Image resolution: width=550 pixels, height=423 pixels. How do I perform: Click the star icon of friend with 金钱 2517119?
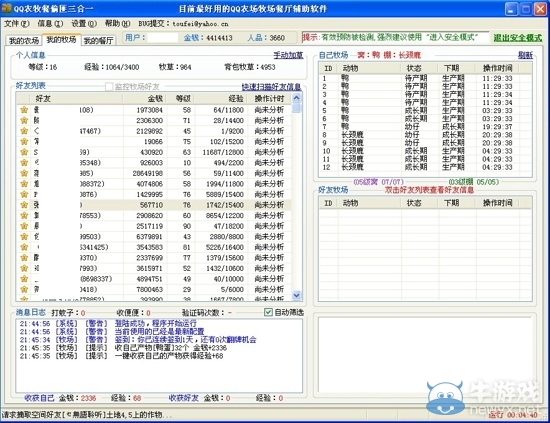(24, 226)
